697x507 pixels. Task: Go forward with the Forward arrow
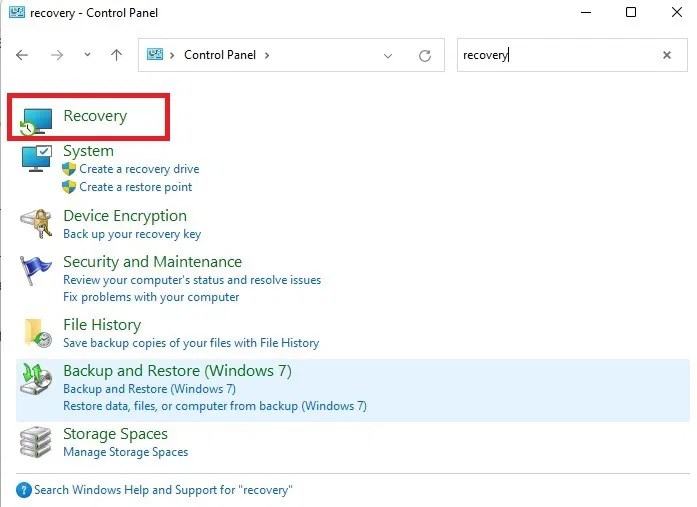click(x=56, y=55)
